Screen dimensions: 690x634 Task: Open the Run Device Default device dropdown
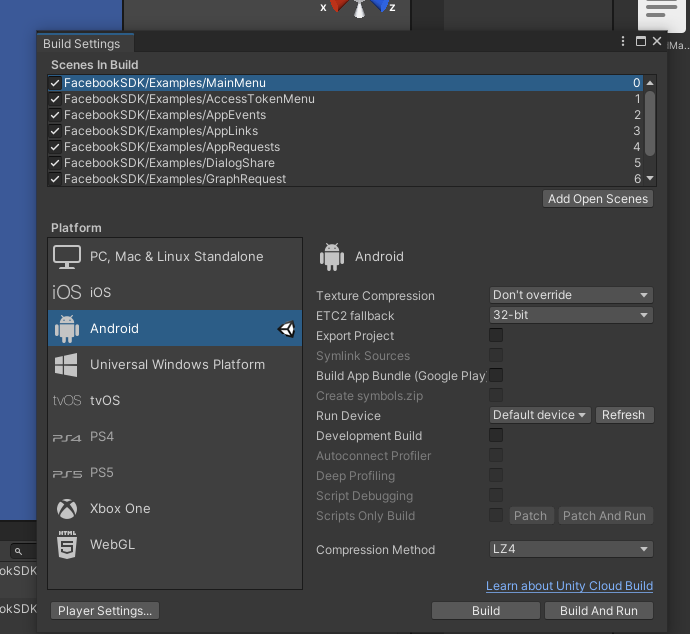(x=540, y=415)
